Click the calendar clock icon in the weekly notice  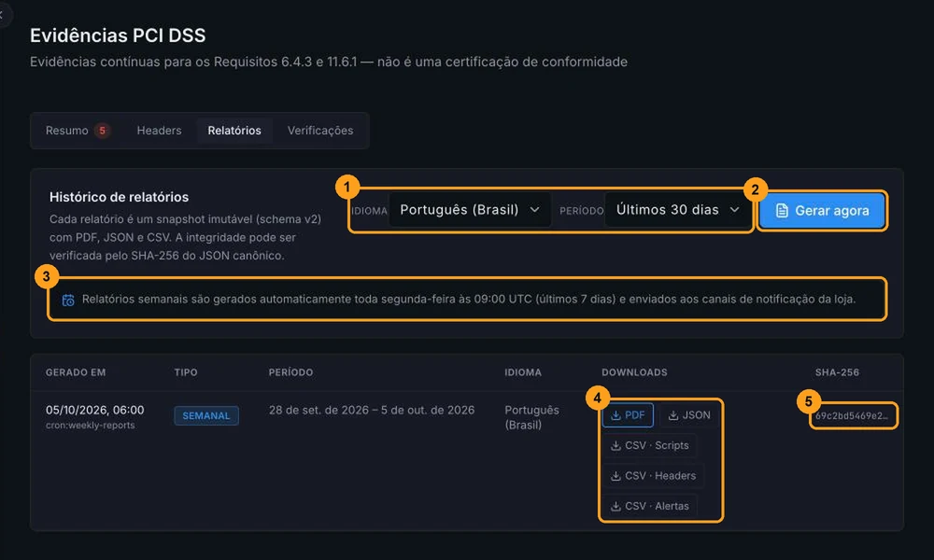coord(68,300)
